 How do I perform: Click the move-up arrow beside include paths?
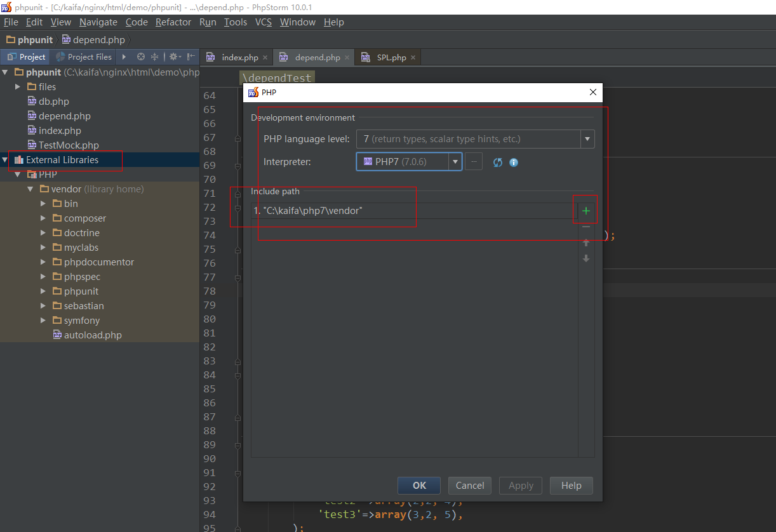585,243
